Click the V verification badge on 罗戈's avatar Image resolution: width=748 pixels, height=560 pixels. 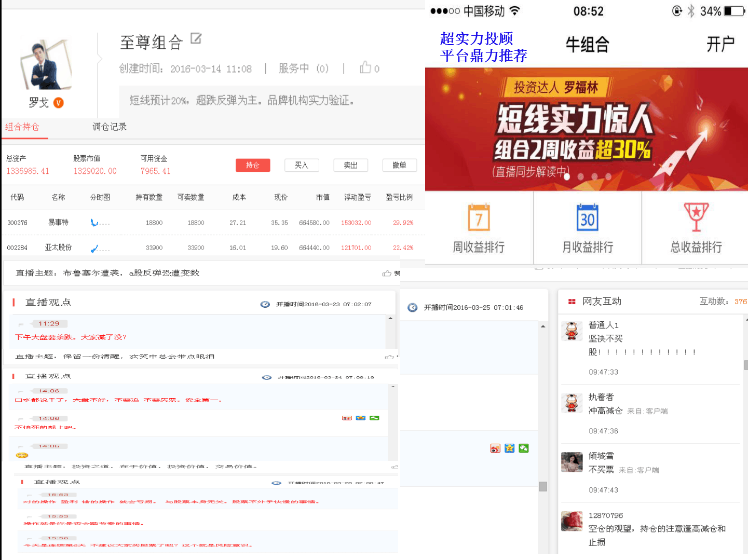pos(59,103)
